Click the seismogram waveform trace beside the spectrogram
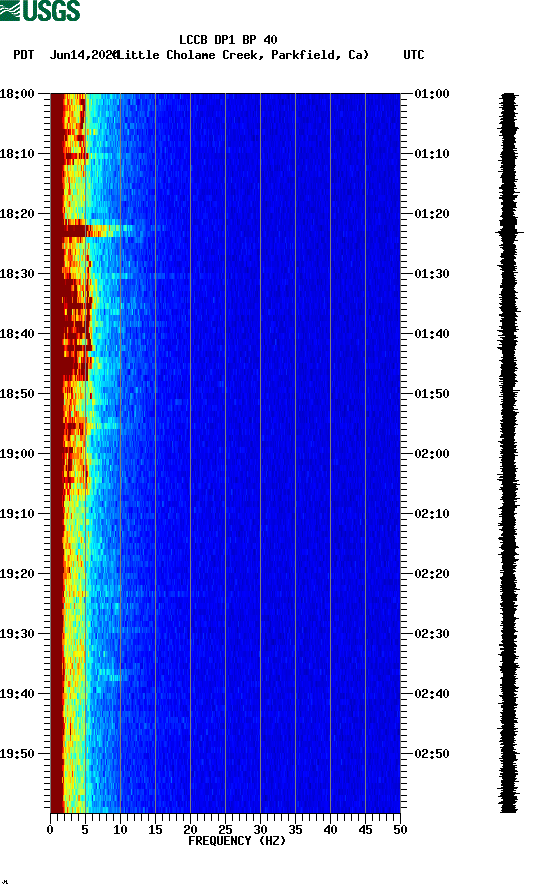 tap(509, 453)
